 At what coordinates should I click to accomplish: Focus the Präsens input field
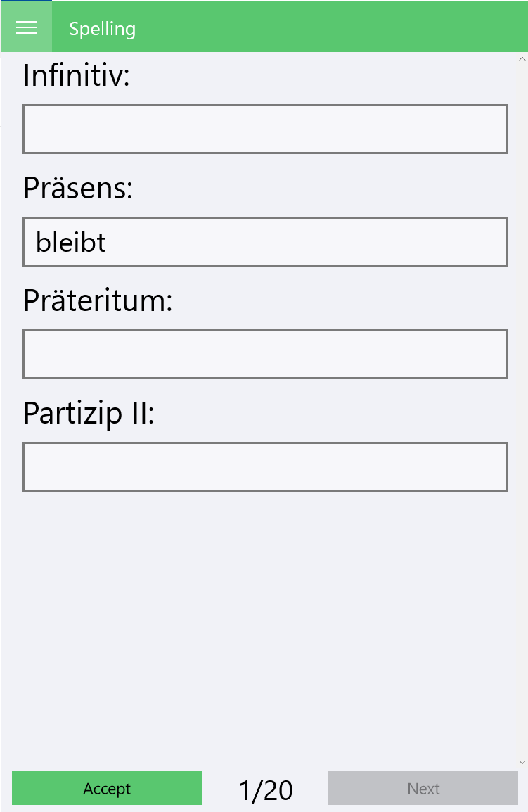coord(302,242)
